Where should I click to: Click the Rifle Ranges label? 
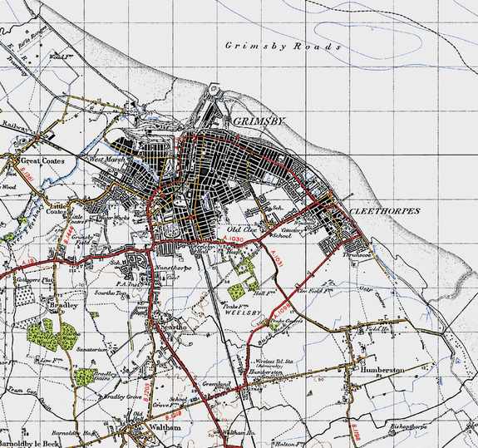(32, 37)
